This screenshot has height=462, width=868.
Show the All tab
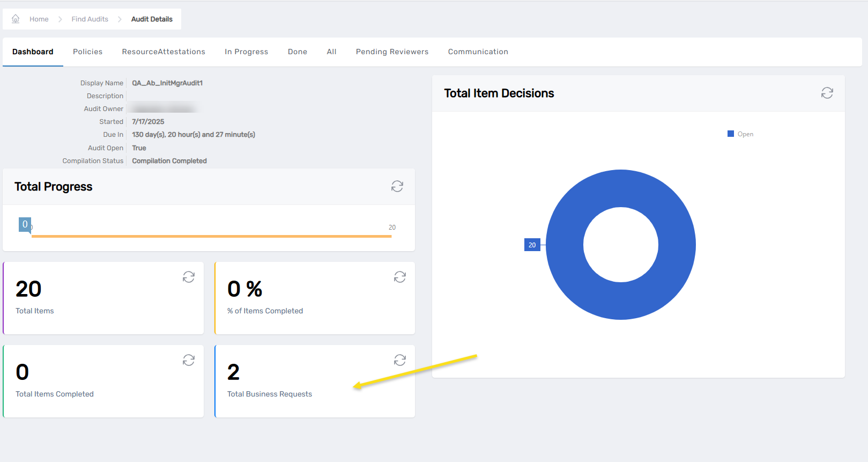pos(331,52)
